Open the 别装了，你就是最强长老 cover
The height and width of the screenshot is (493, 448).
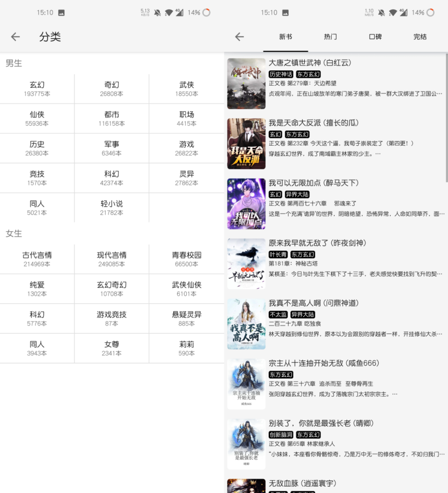tap(246, 444)
